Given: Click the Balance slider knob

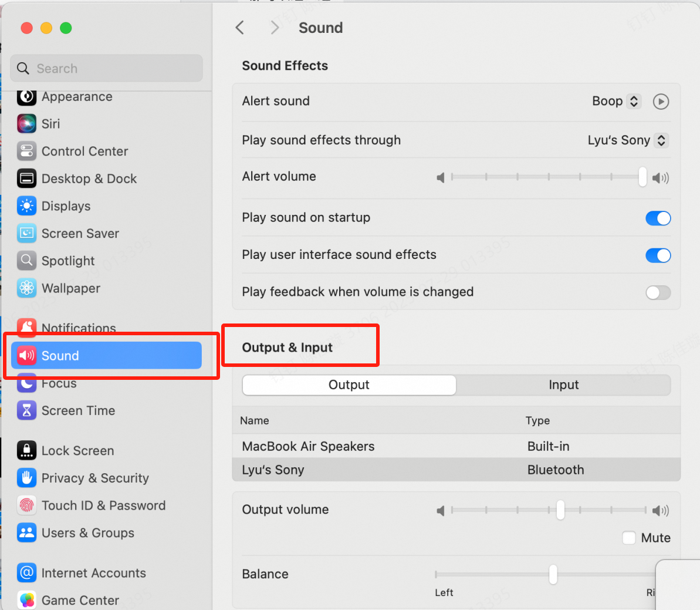Looking at the screenshot, I should tap(553, 574).
